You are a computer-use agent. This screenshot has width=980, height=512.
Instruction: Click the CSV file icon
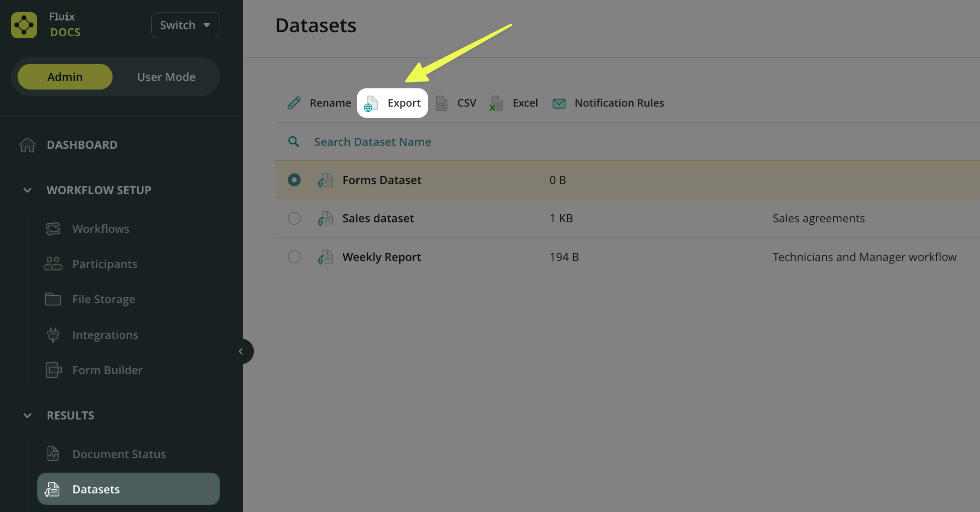tap(442, 103)
